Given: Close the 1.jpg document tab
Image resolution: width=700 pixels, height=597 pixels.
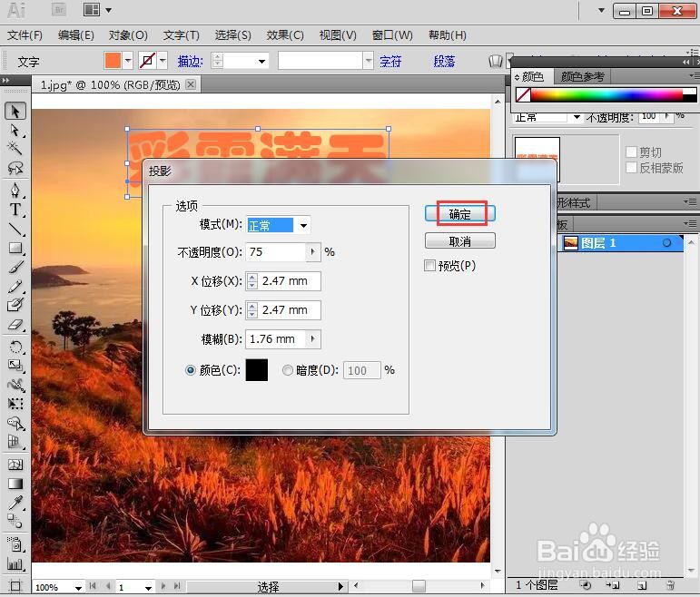Looking at the screenshot, I should (191, 84).
